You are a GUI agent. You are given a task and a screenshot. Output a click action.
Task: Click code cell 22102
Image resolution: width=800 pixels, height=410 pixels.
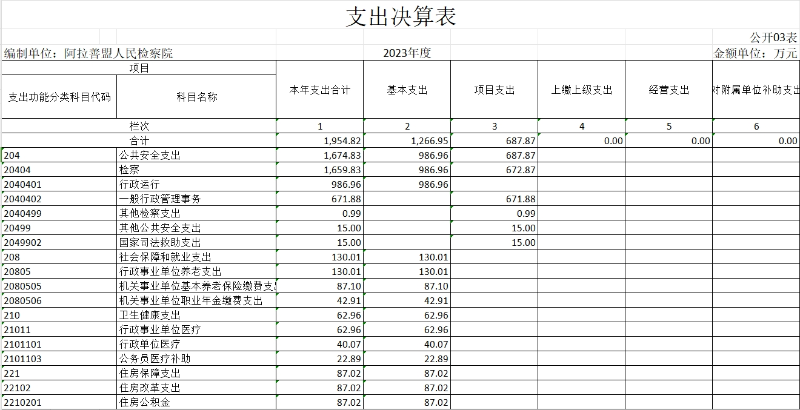[x=59, y=388]
